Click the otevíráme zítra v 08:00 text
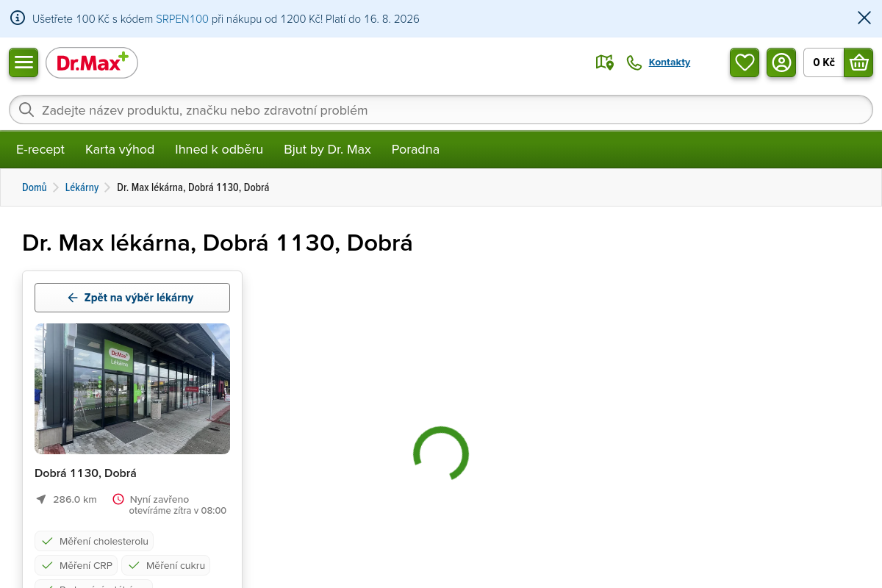 pos(178,511)
